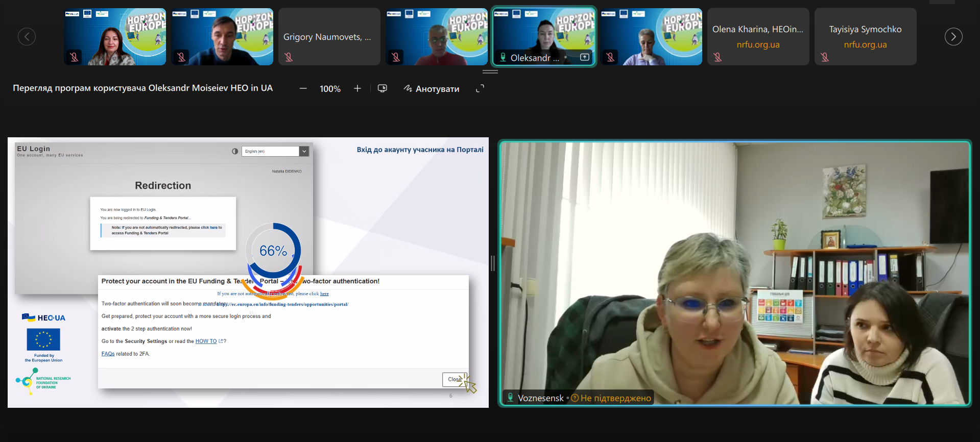Click the HOW TO link in slide
980x442 pixels.
206,341
